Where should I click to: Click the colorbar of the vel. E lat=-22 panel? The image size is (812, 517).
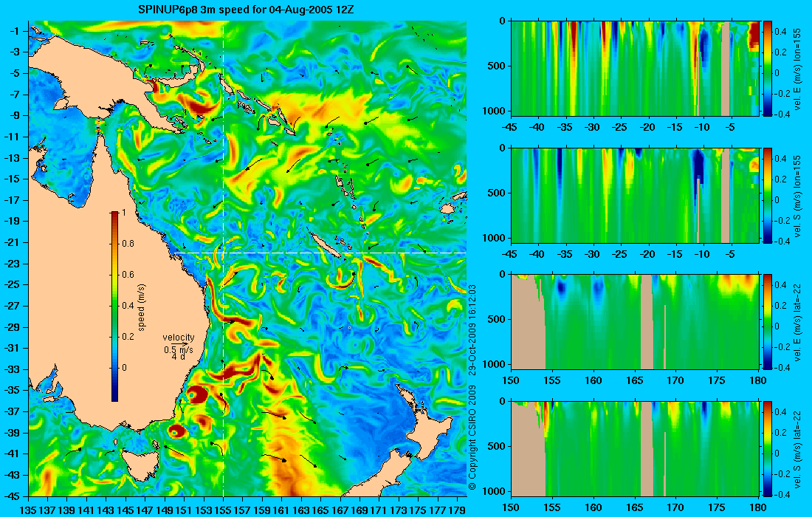[x=767, y=322]
